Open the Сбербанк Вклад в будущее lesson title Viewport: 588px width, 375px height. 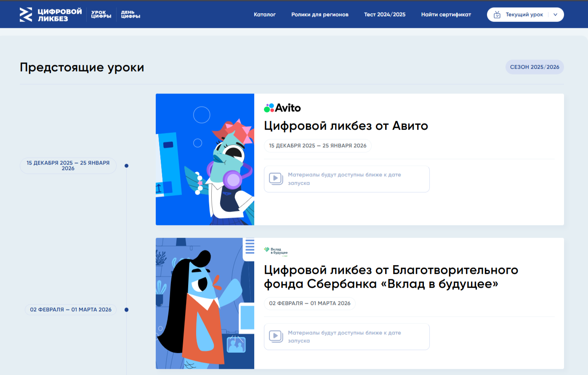pyautogui.click(x=391, y=277)
